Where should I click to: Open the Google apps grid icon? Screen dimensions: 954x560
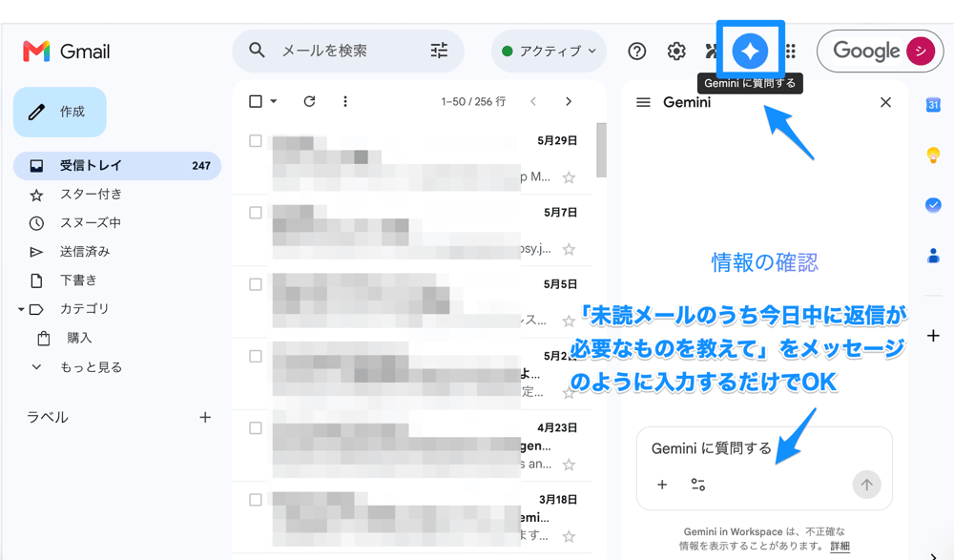[x=790, y=52]
